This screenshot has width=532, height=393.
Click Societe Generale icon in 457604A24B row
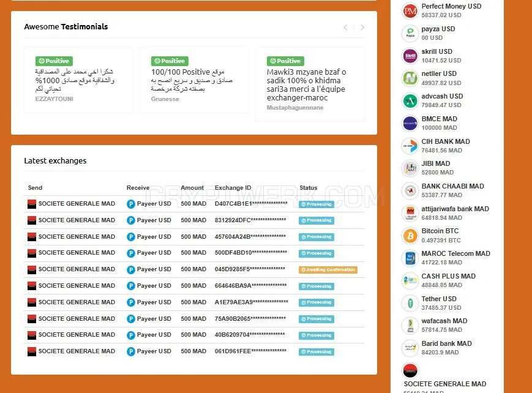pyautogui.click(x=32, y=237)
